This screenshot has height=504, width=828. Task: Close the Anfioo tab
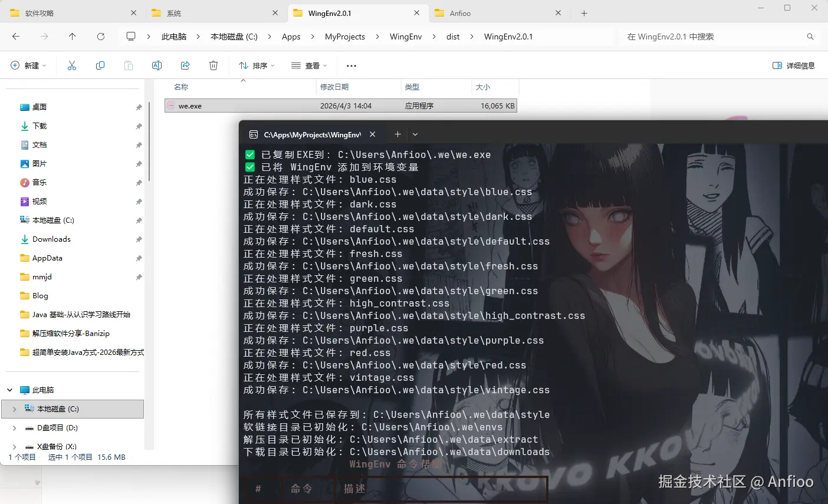(558, 13)
